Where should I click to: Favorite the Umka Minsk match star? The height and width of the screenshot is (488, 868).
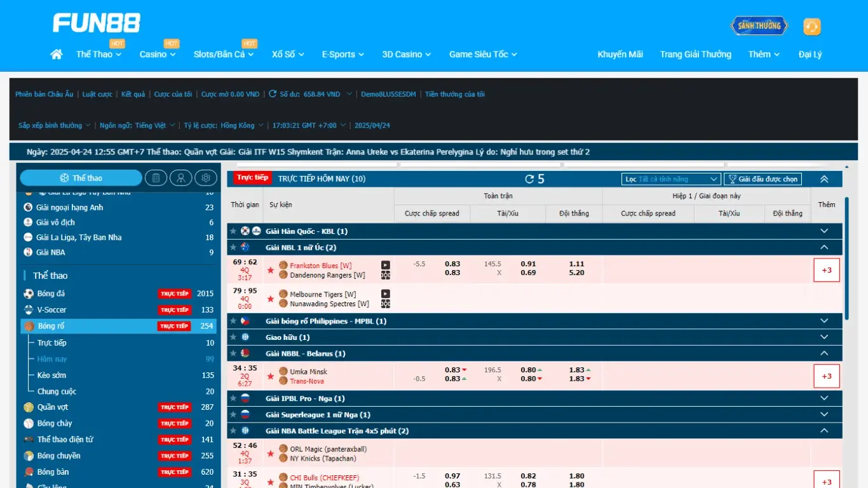pos(271,376)
